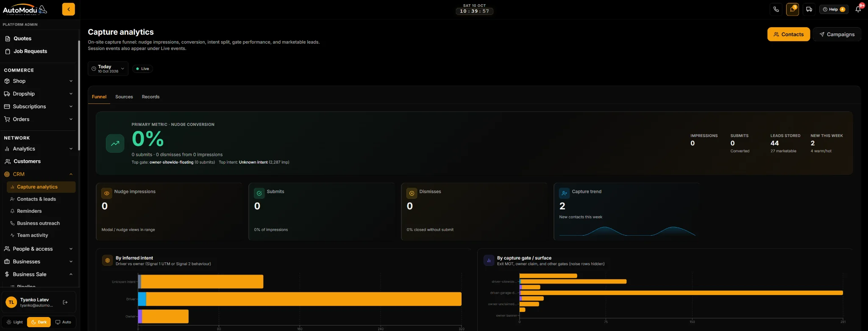The image size is (868, 331).
Task: Expand the Subscriptions section
Action: click(x=39, y=106)
